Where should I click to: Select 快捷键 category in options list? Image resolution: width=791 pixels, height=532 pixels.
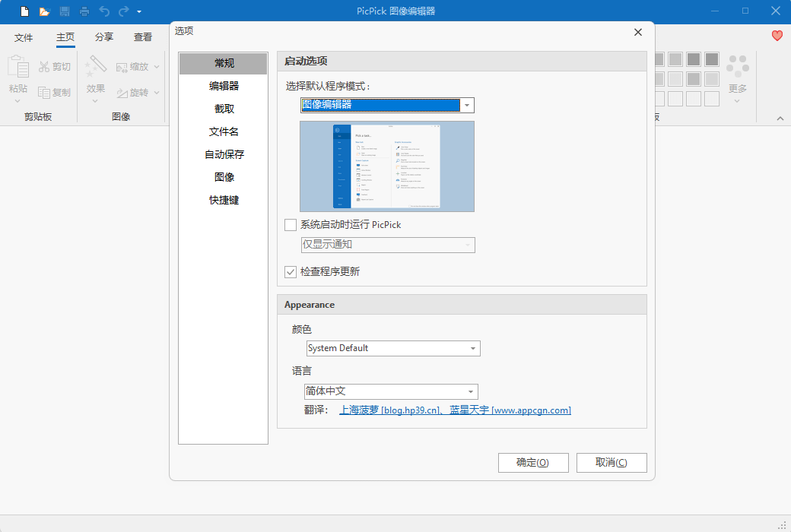tap(224, 200)
